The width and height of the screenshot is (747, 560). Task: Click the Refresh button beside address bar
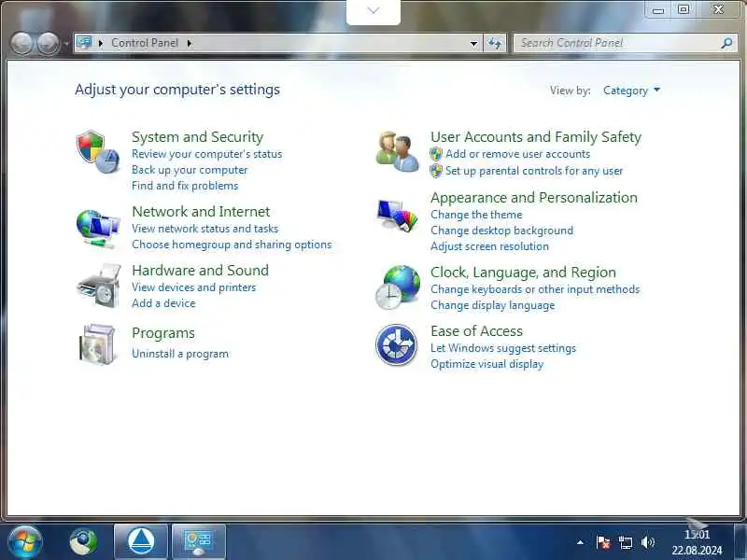click(x=495, y=43)
